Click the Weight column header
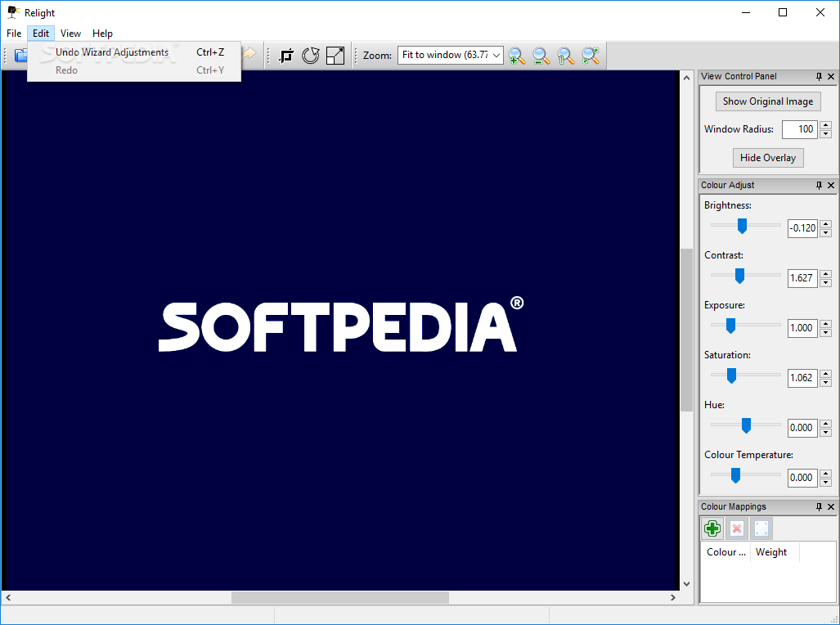 [x=775, y=552]
